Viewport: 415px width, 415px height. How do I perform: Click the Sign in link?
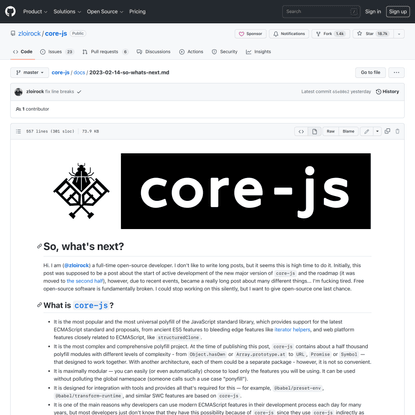tap(373, 12)
